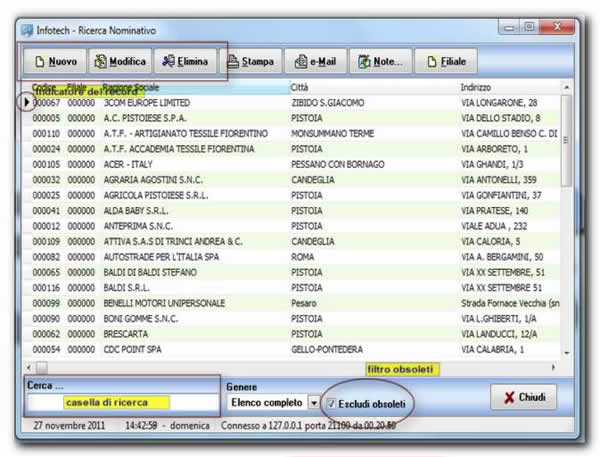Click the Modifica edit icon button

pos(120,62)
